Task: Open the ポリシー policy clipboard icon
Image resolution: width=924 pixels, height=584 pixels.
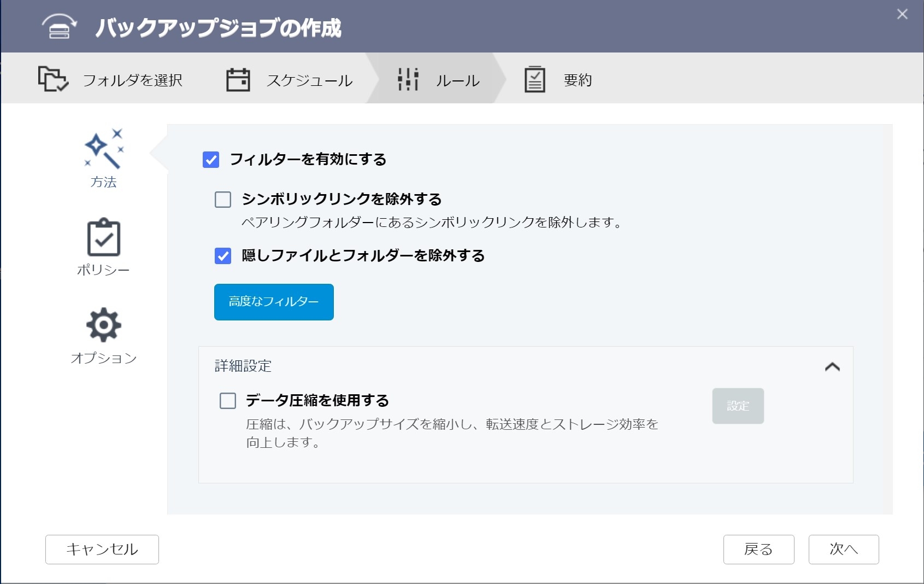Action: pos(104,238)
